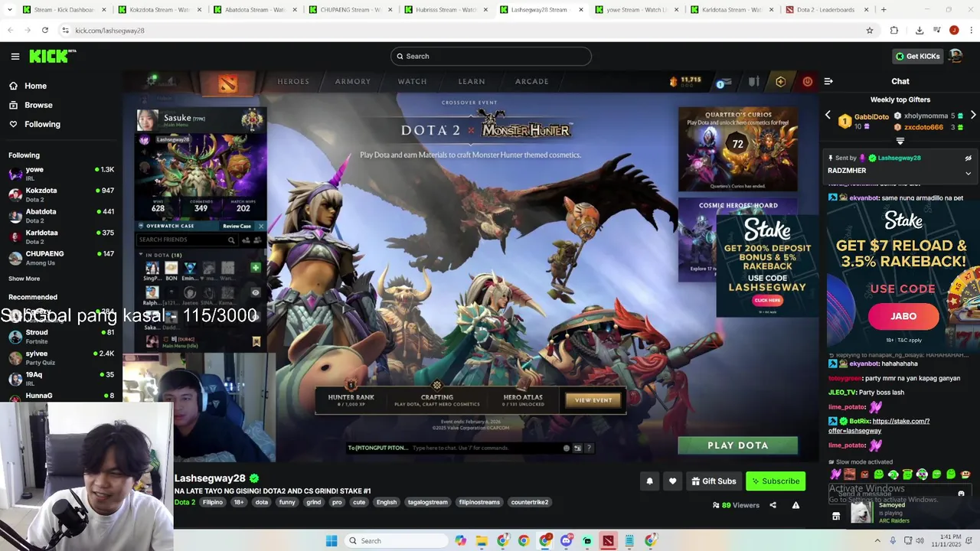
Task: Open Dota 2 from the taskbar
Action: (608, 541)
